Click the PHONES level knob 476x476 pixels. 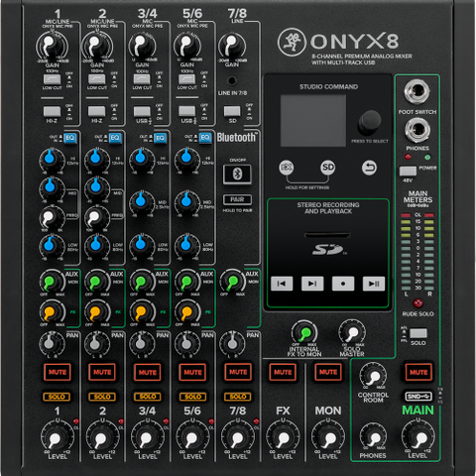[373, 437]
